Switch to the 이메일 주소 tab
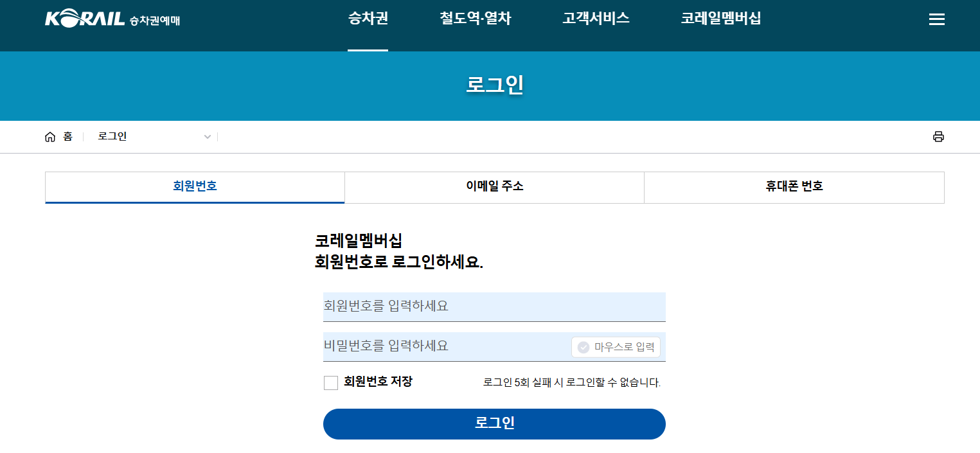980x453 pixels. click(494, 187)
